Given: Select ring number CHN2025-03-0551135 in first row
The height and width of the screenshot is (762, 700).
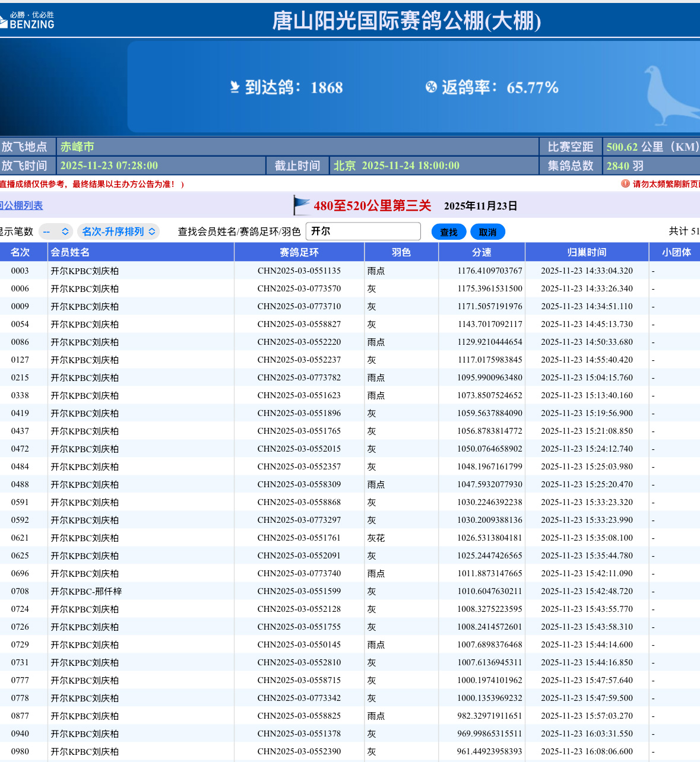Looking at the screenshot, I should click(x=299, y=271).
